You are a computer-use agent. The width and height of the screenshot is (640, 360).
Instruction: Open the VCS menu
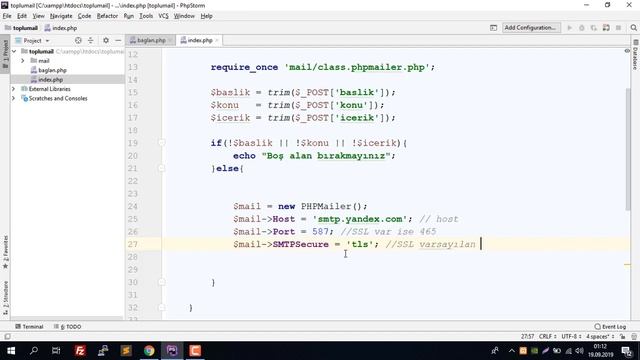[163, 16]
